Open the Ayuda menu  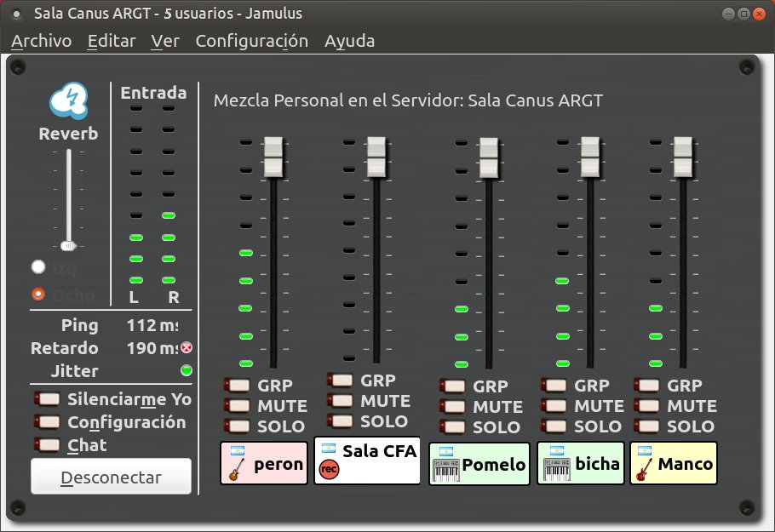point(349,41)
